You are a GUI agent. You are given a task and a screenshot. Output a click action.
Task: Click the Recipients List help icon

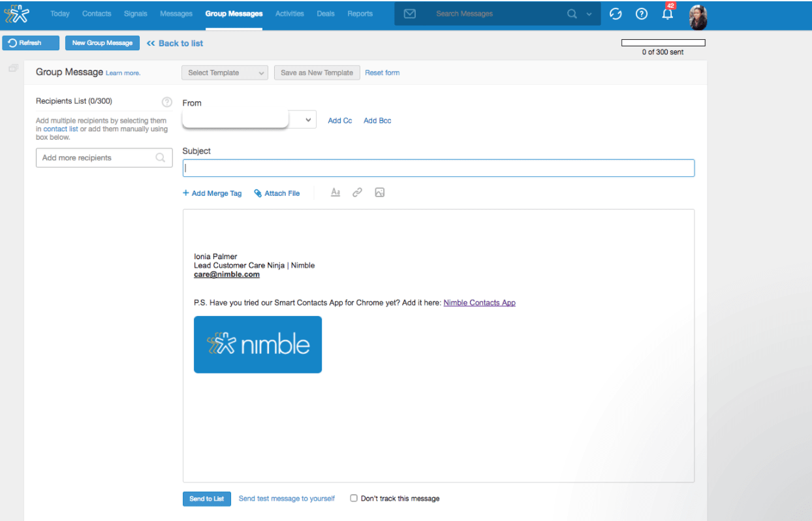tap(166, 102)
